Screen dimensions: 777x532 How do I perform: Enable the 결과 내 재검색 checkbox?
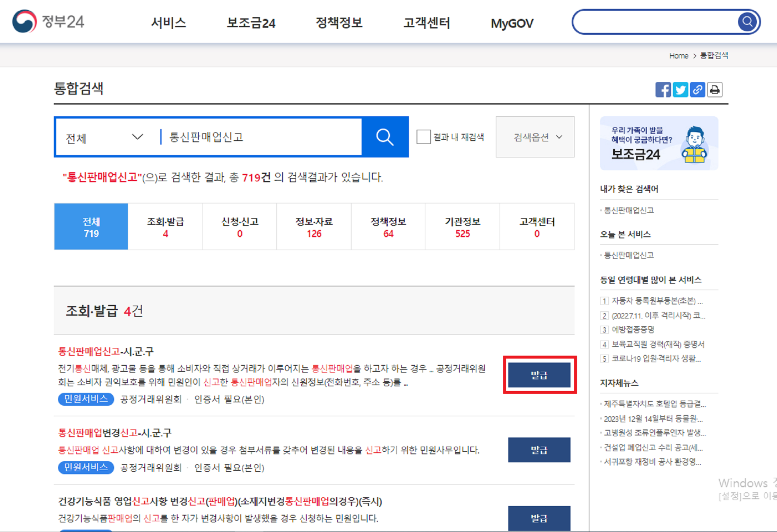click(x=423, y=137)
